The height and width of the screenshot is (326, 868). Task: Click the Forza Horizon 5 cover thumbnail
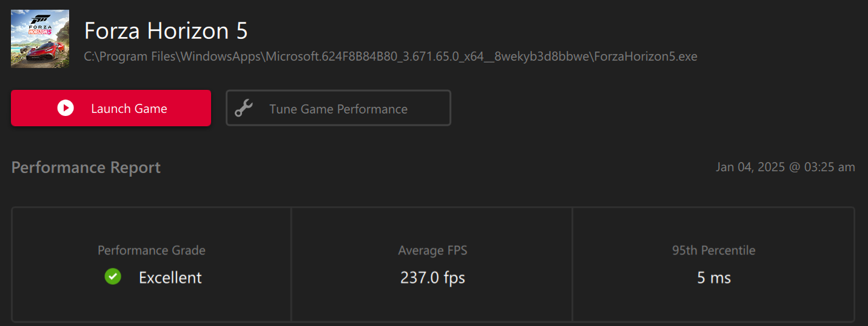40,38
